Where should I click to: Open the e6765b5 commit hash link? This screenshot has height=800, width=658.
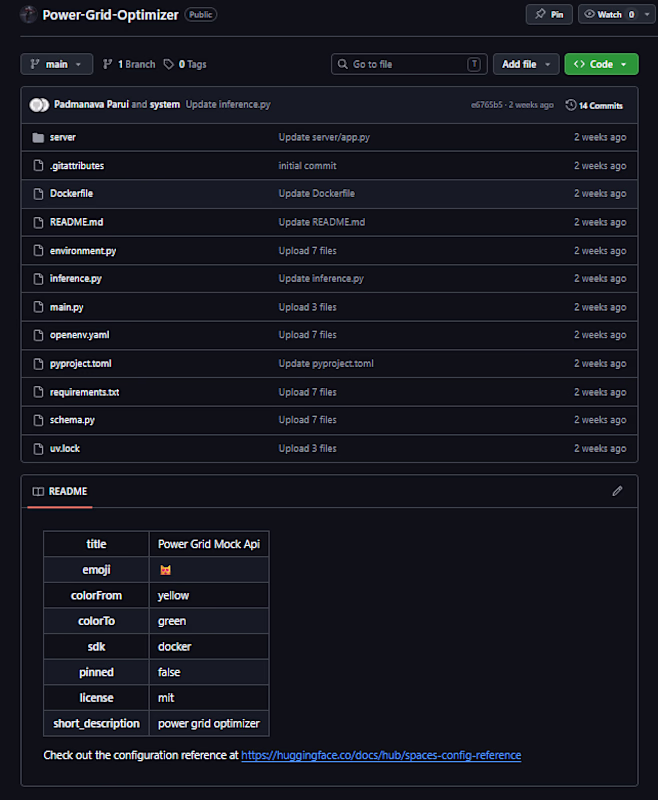[x=487, y=105]
